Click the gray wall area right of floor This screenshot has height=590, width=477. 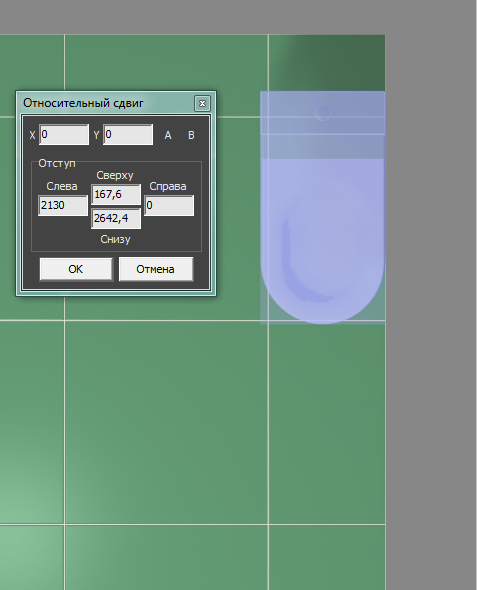pyautogui.click(x=430, y=301)
